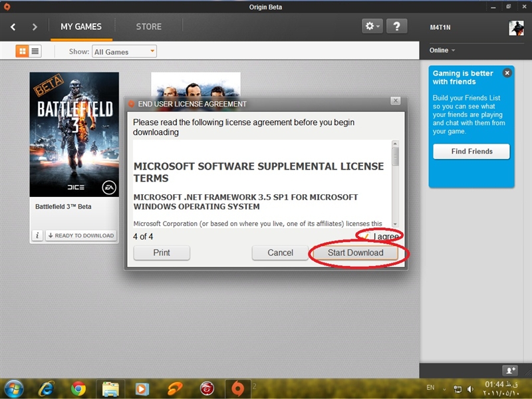The width and height of the screenshot is (532, 399).
Task: Check the I agree checkbox
Action: tap(366, 236)
